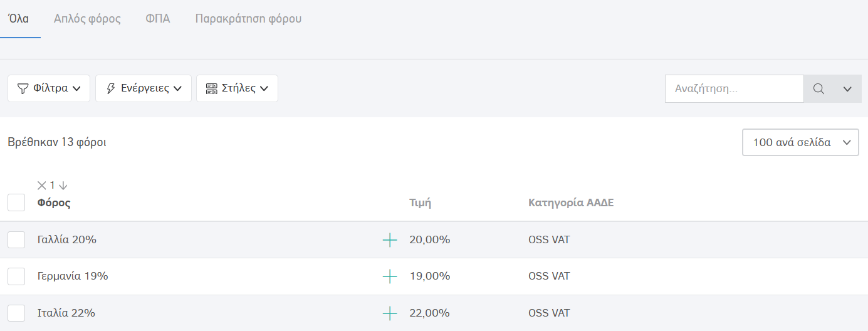
Task: Sort by the Κατηγορία ΑΑΔΕ column header
Action: coord(571,203)
